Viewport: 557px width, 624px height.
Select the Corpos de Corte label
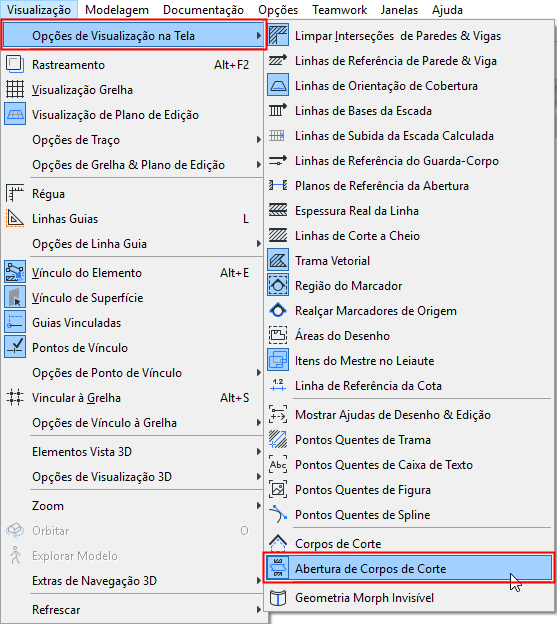(x=338, y=544)
